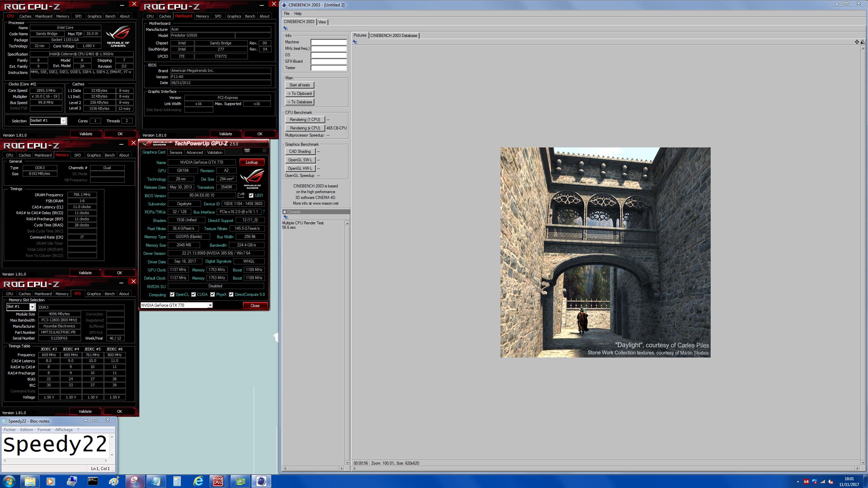The height and width of the screenshot is (488, 868).
Task: Click the Rendering (1 CPU) button
Action: click(x=305, y=120)
